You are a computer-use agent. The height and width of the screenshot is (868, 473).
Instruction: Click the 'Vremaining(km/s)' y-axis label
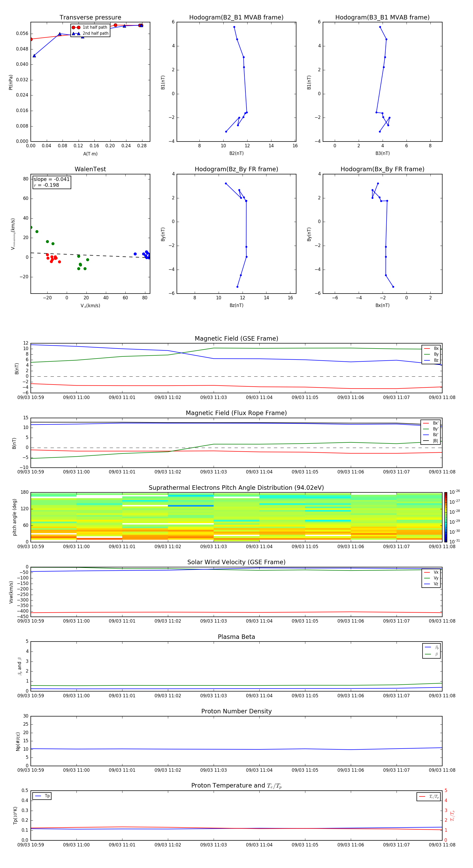pyautogui.click(x=13, y=234)
